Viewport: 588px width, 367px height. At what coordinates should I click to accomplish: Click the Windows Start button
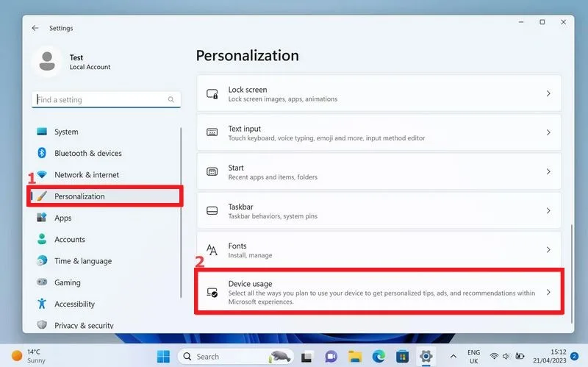coord(163,356)
